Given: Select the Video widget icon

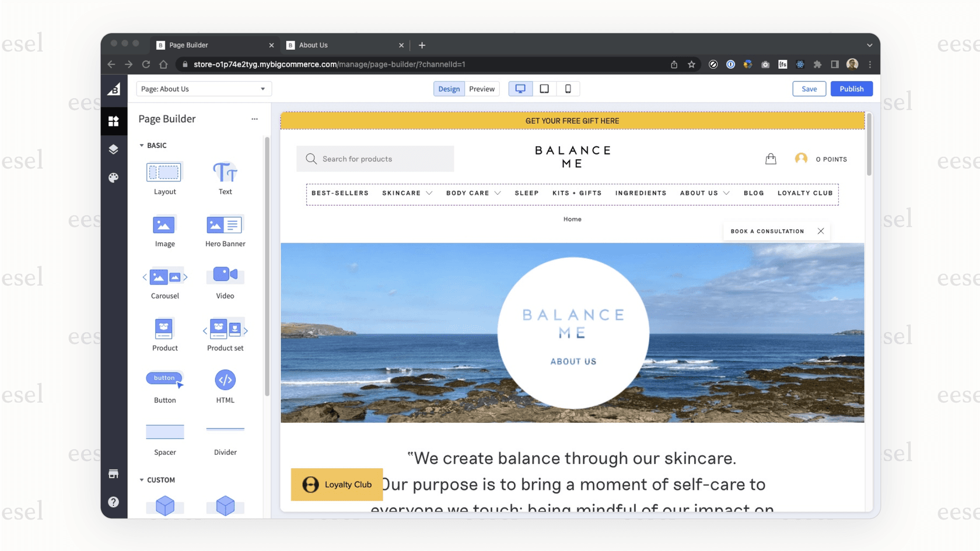Looking at the screenshot, I should [x=225, y=274].
